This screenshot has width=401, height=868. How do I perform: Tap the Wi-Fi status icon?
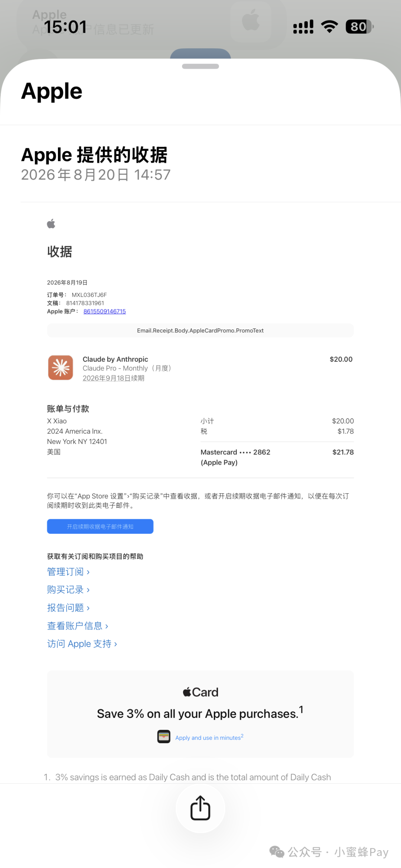[x=329, y=27]
